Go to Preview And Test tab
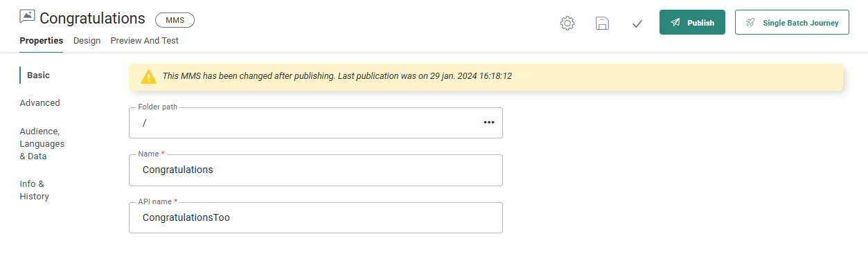Screen dimensions: 868x279 coord(144,41)
